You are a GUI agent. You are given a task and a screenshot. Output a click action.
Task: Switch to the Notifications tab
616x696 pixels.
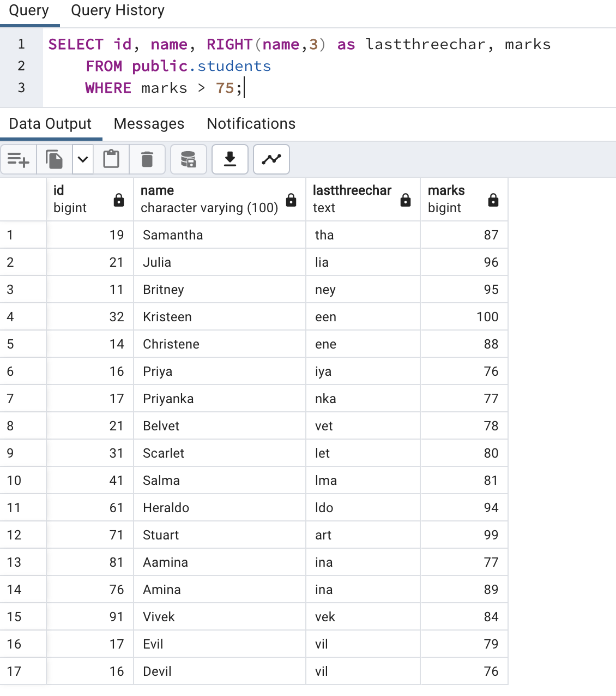251,124
